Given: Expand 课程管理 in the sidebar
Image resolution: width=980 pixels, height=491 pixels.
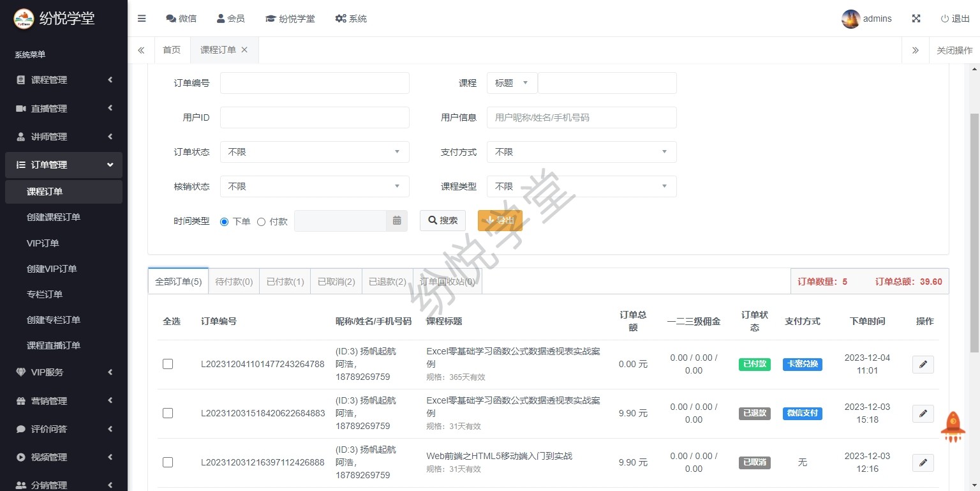Looking at the screenshot, I should click(x=64, y=80).
